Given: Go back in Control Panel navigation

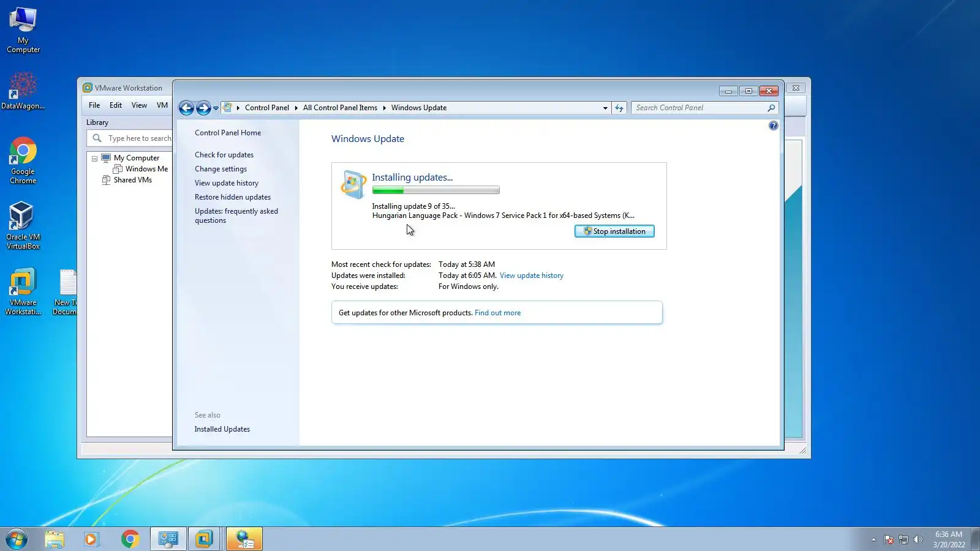Looking at the screenshot, I should [x=186, y=108].
